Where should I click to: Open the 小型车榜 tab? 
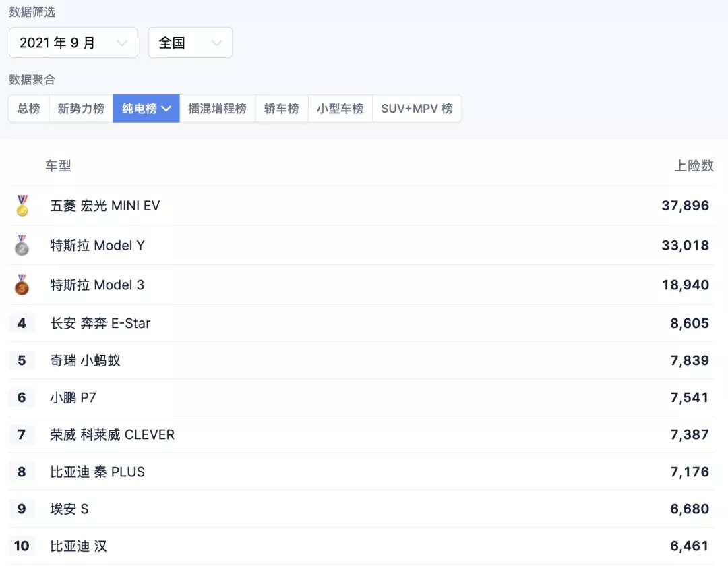[340, 109]
